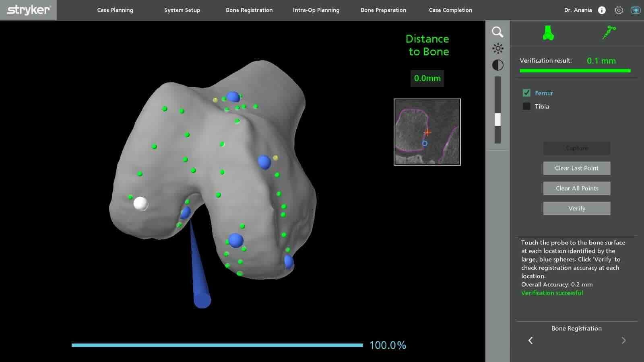The width and height of the screenshot is (644, 362).
Task: Open the contrast adjustment tool
Action: tap(498, 64)
